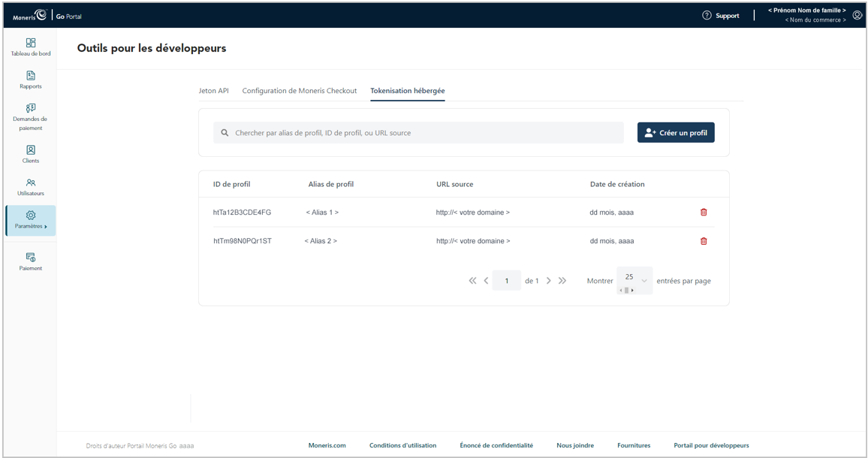
Task: Jump to the first page arrow
Action: 472,281
